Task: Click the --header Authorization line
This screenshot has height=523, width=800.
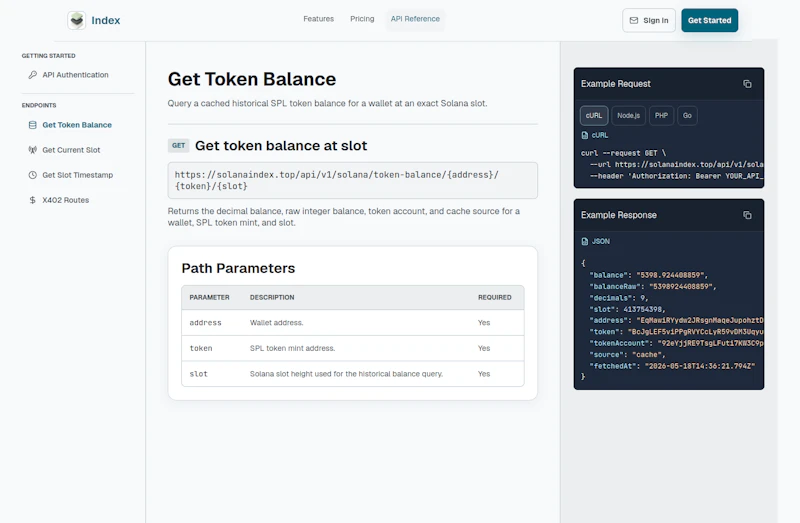Action: 677,176
